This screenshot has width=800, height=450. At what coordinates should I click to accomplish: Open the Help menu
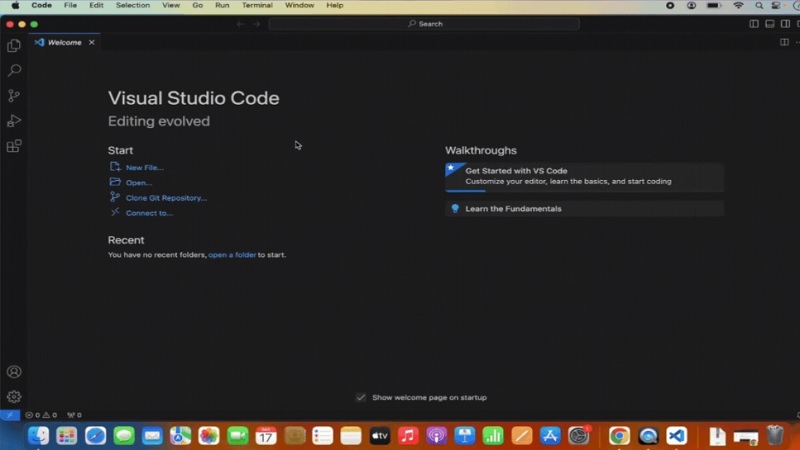[335, 5]
